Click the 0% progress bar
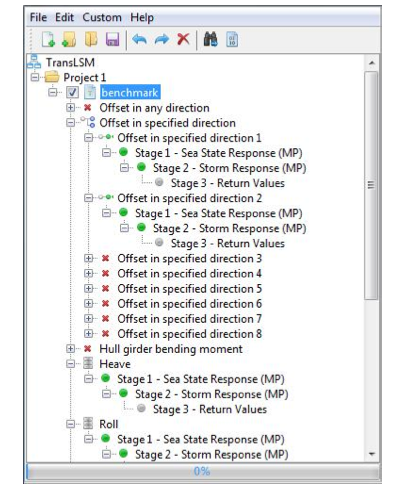Image resolution: width=398 pixels, height=484 pixels. 202,471
